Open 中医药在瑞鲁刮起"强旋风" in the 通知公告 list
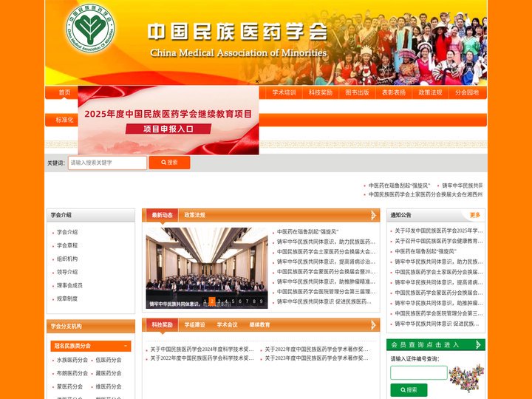This screenshot has height=399, width=532. [x=426, y=251]
